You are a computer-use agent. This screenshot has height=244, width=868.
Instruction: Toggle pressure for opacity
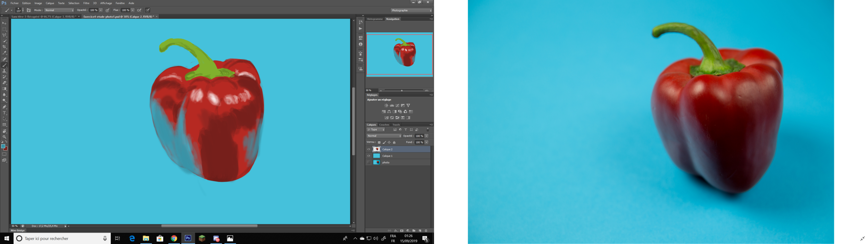click(108, 10)
